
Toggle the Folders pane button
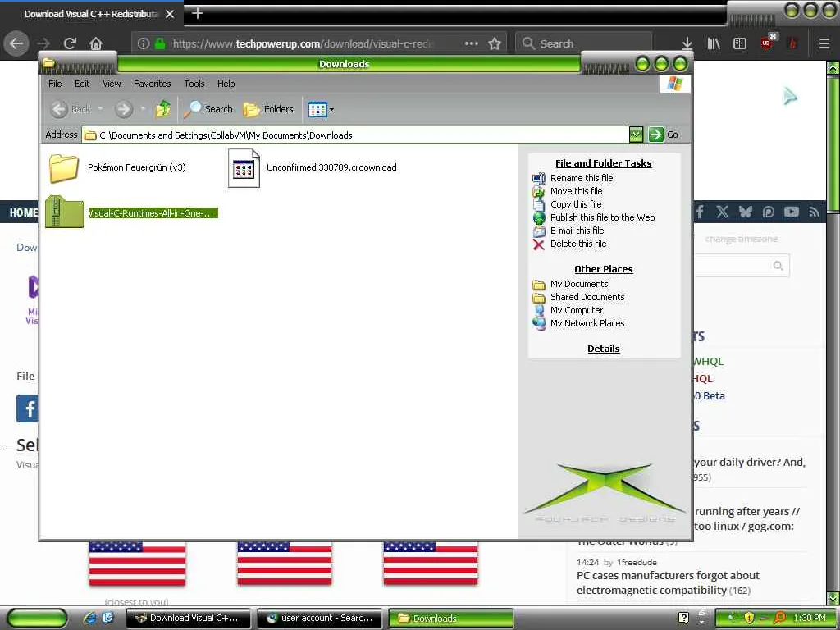(x=268, y=109)
